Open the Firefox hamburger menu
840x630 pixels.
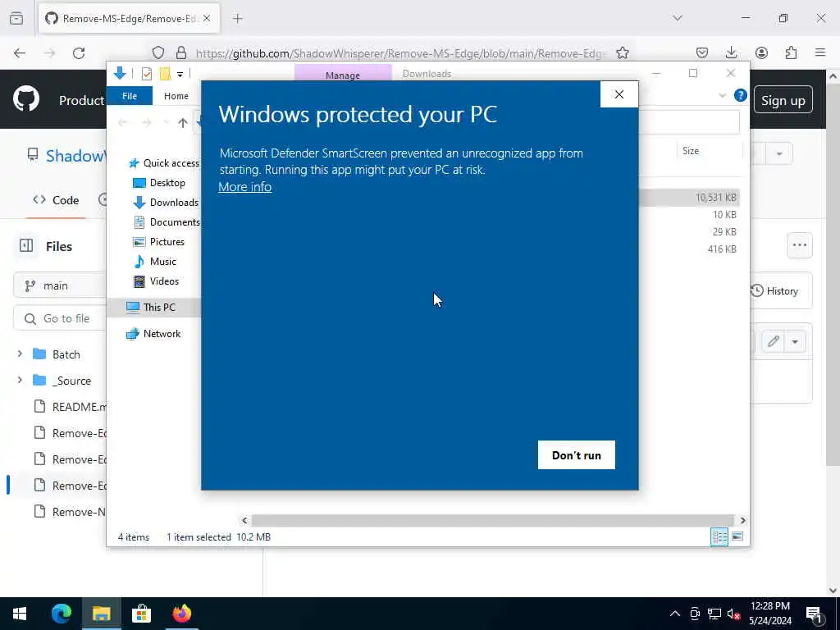click(820, 52)
